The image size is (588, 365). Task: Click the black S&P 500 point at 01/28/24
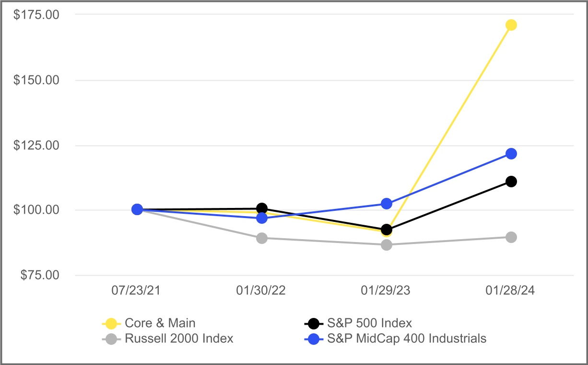click(x=511, y=182)
